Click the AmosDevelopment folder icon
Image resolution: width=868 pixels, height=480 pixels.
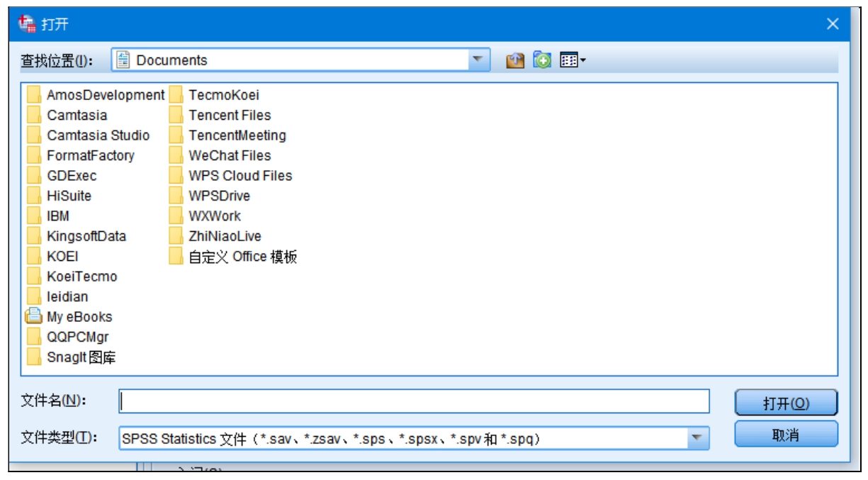tap(34, 95)
